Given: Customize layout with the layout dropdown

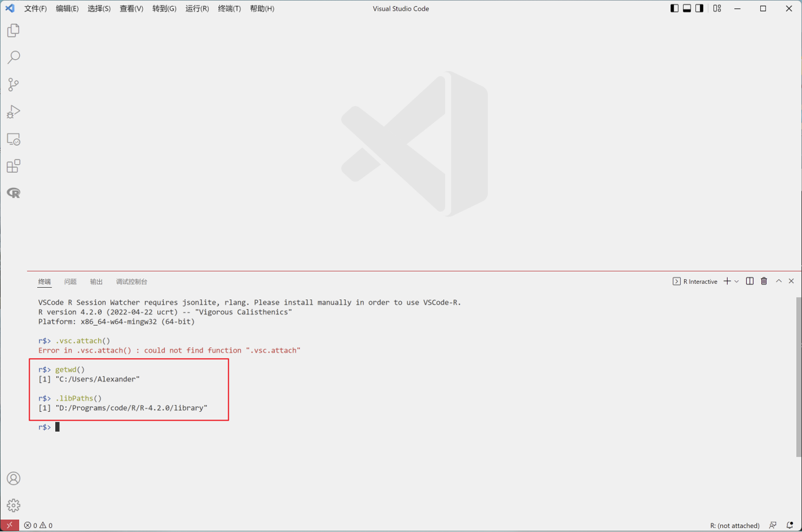Looking at the screenshot, I should [717, 8].
